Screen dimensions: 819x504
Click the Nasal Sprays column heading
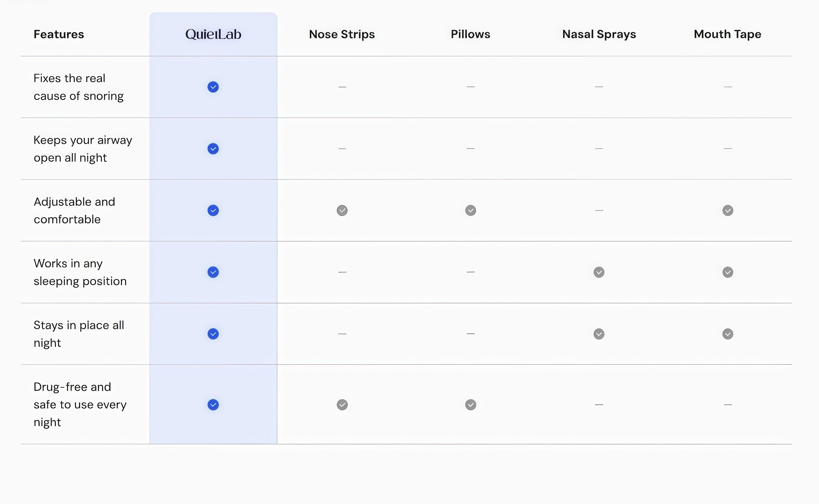tap(599, 34)
